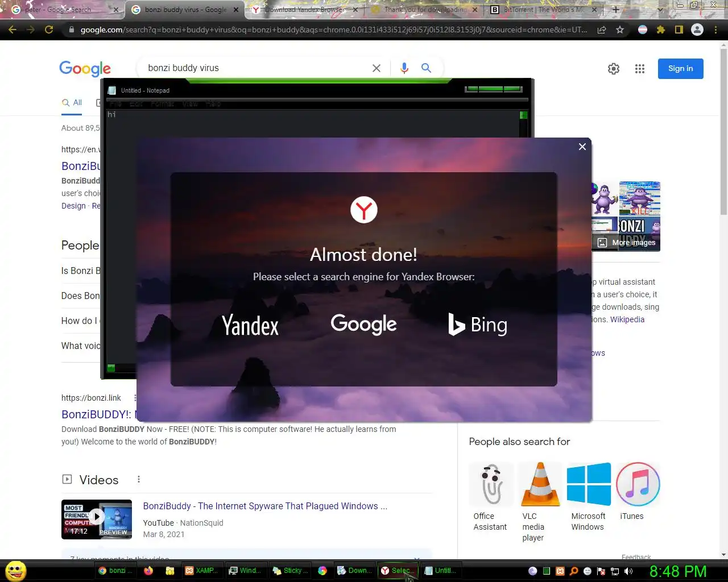Open the tab search dropdown arrow
Viewport: 728px width, 582px height.
coord(660,10)
